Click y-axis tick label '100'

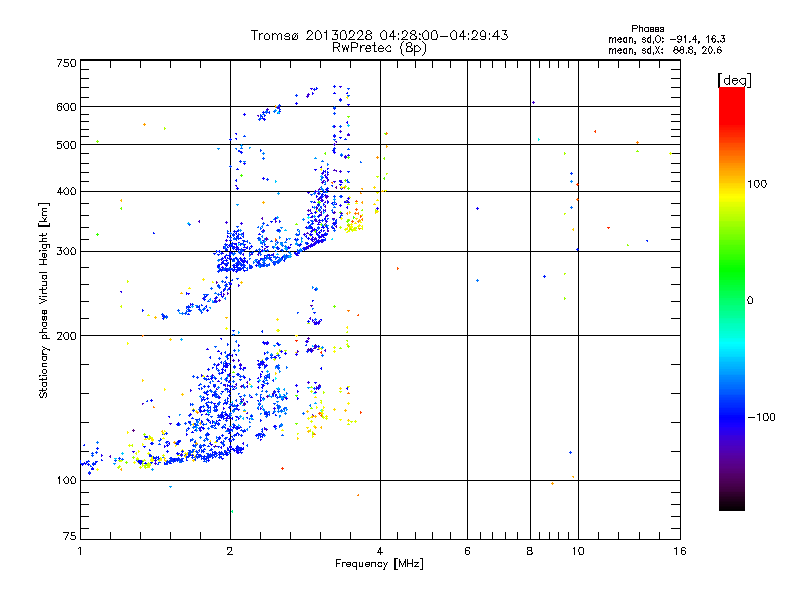pos(66,481)
